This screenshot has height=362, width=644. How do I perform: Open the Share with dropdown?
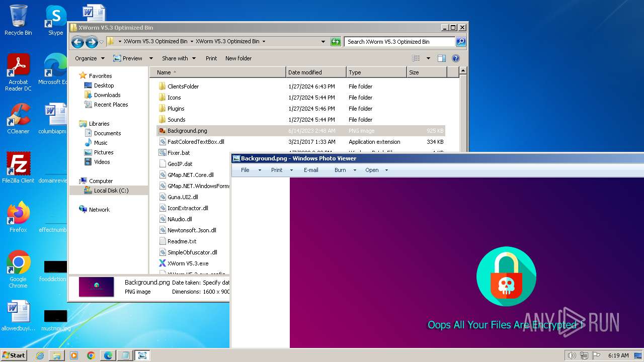[179, 58]
